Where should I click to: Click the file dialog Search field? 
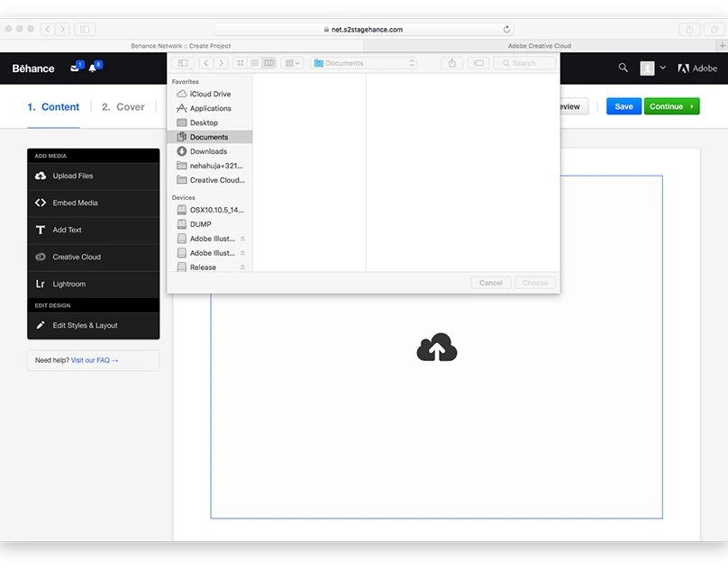[524, 63]
